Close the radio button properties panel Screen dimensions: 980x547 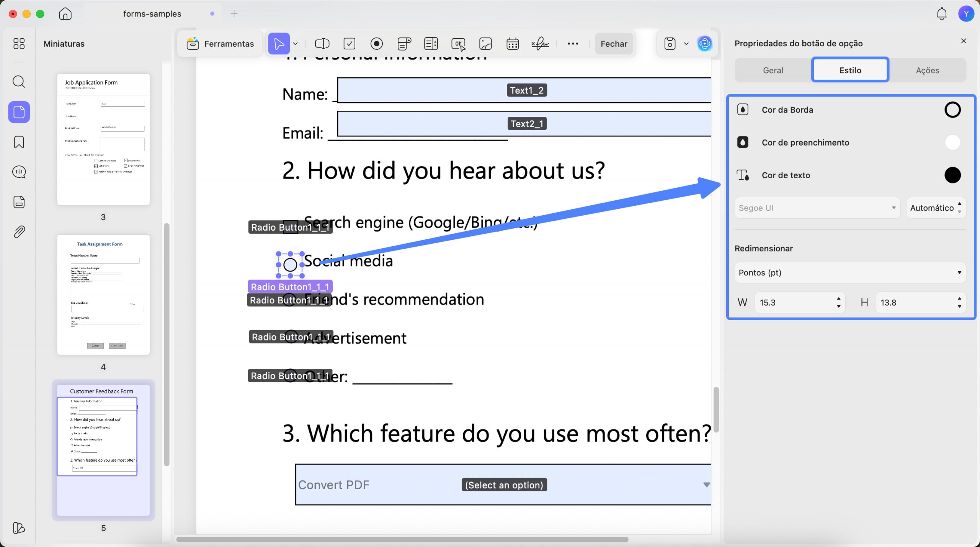click(x=964, y=41)
